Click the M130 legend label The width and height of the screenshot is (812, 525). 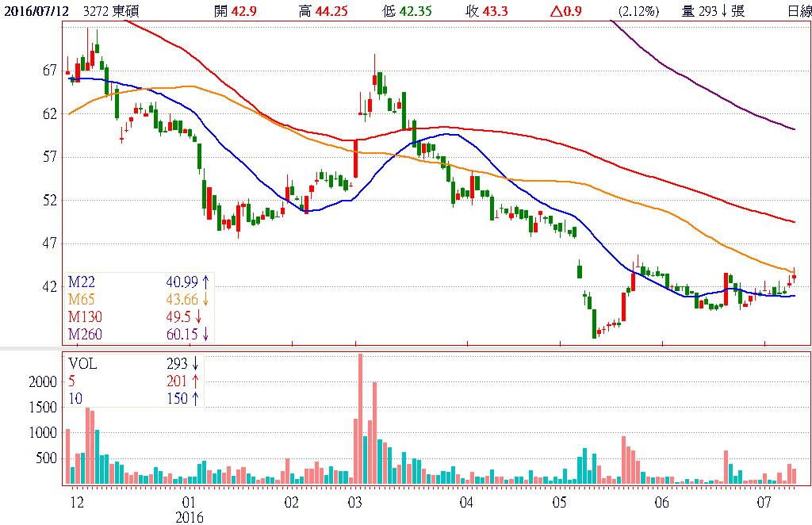pos(85,316)
